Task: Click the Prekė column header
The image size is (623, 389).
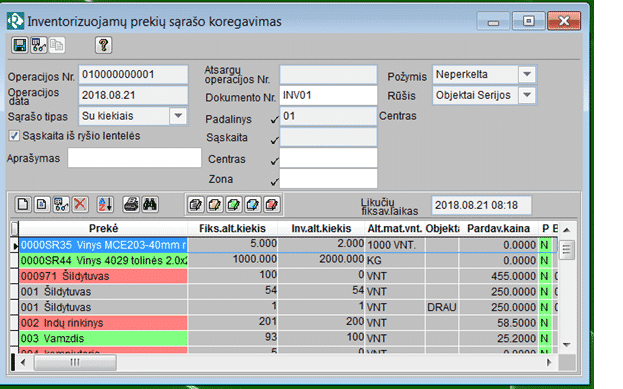Action: (103, 228)
